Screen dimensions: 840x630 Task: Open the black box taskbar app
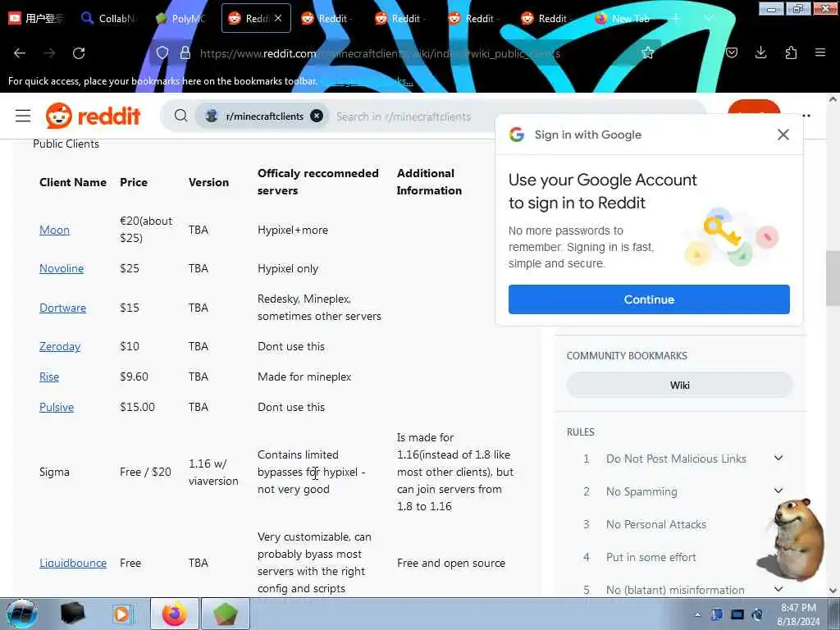tap(73, 614)
